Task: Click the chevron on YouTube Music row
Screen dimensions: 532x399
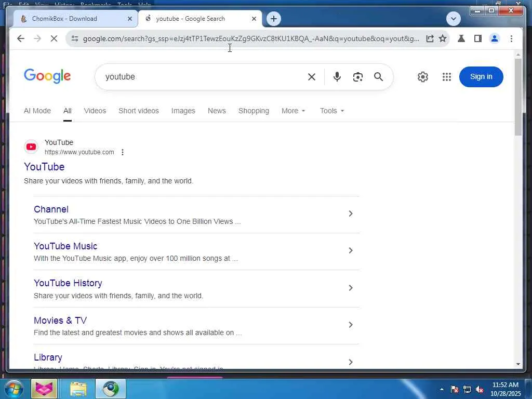Action: (x=351, y=250)
